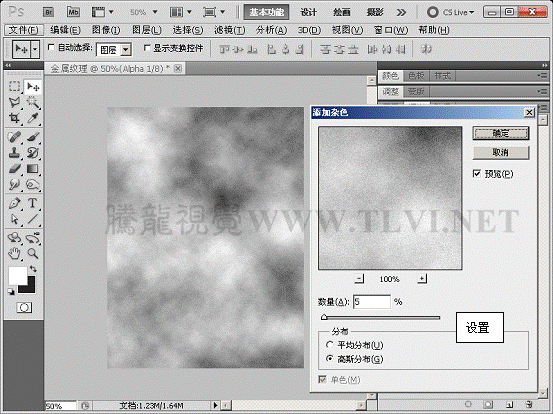The height and width of the screenshot is (414, 553).
Task: Click 确定 OK button in dialog
Action: click(x=501, y=133)
